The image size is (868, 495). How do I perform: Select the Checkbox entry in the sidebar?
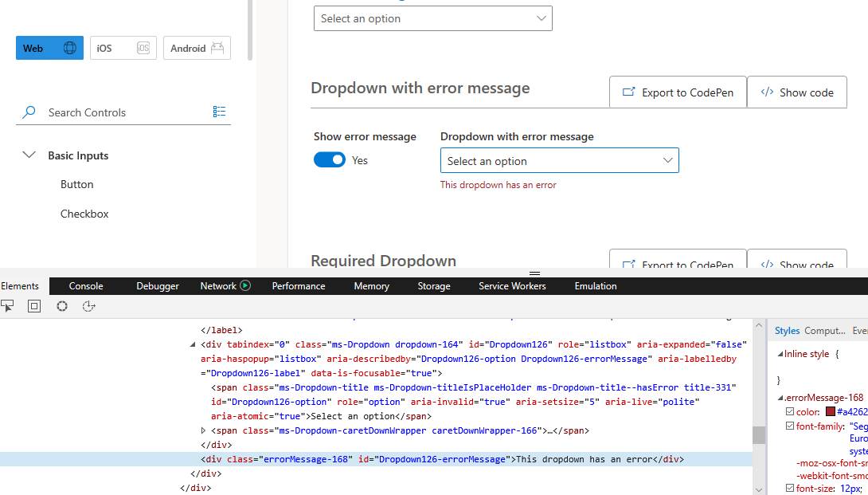[84, 213]
